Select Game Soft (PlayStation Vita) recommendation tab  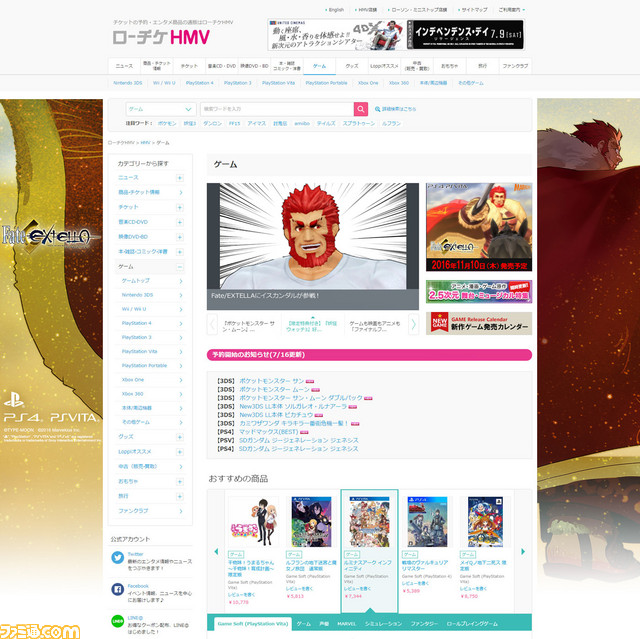253,623
